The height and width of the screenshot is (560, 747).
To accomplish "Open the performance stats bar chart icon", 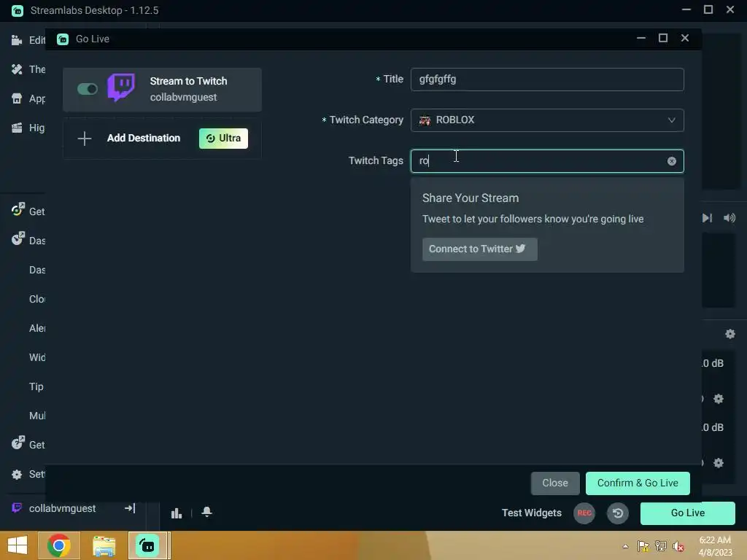I will pyautogui.click(x=177, y=513).
